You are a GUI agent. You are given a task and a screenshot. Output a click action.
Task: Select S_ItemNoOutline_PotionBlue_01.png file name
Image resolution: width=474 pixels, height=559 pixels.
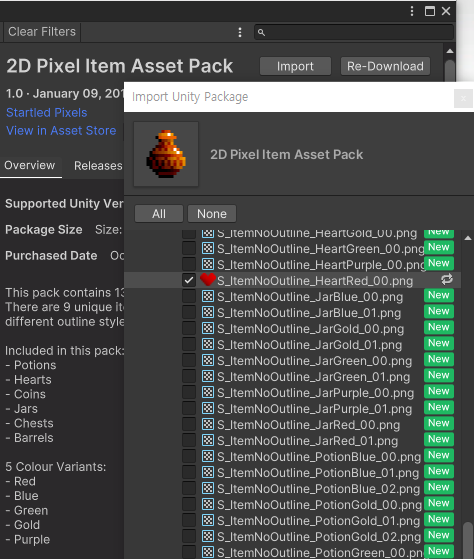point(318,473)
